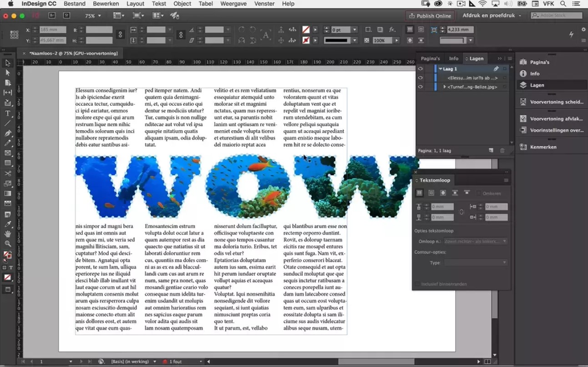Select the Hand tool
The width and height of the screenshot is (588, 367).
(x=8, y=234)
